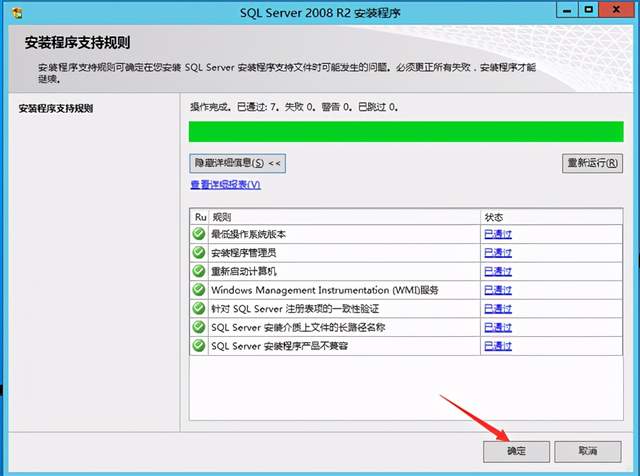This screenshot has width=640, height=476.
Task: Click the 操作完成 status summary text
Action: pyautogui.click(x=294, y=107)
